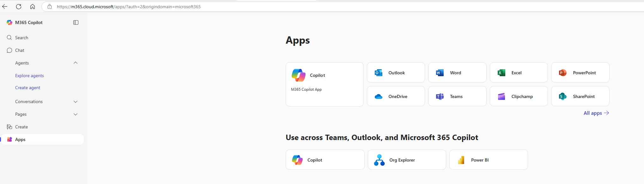Click the Chat bubble icon
The image size is (644, 184).
tap(9, 50)
